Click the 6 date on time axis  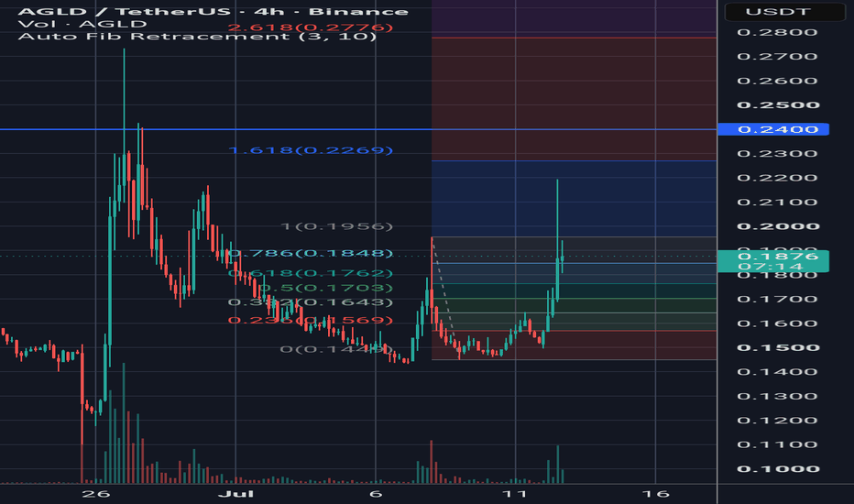376,494
